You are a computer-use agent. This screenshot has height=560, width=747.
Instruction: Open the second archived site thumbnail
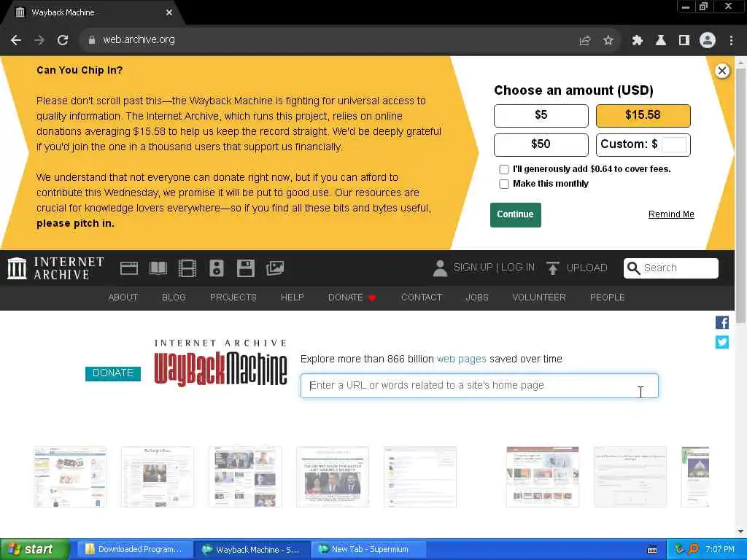(158, 477)
